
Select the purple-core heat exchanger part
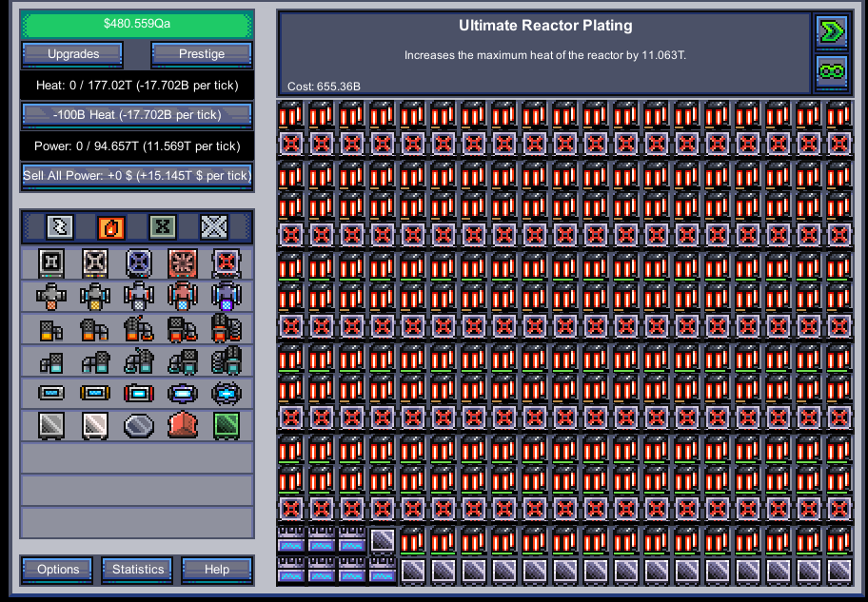tap(226, 296)
